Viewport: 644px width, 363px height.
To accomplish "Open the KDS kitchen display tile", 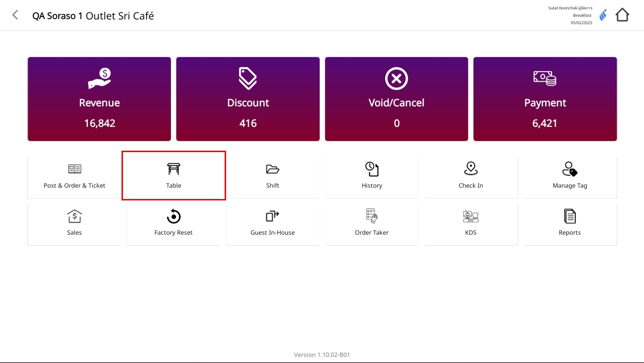I will (x=471, y=224).
